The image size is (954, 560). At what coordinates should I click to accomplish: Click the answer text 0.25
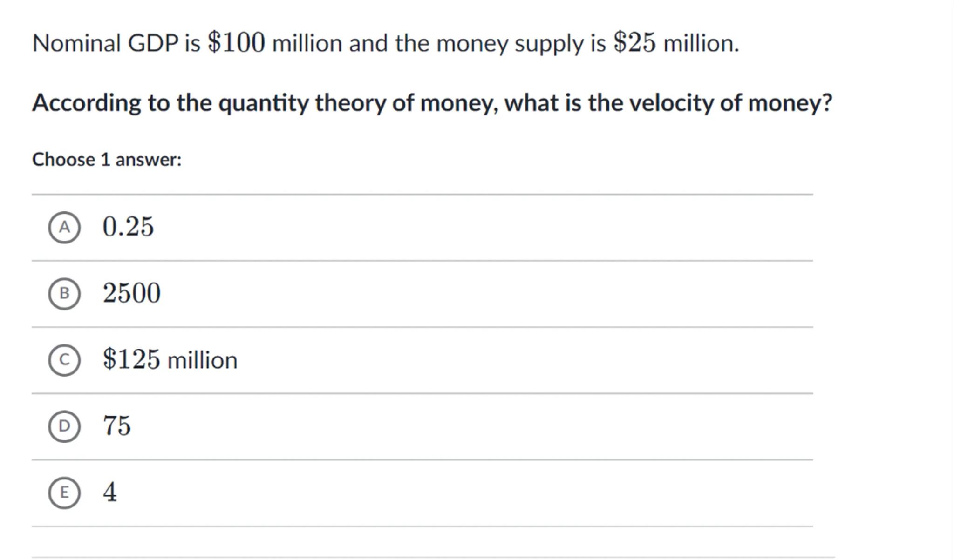[128, 227]
